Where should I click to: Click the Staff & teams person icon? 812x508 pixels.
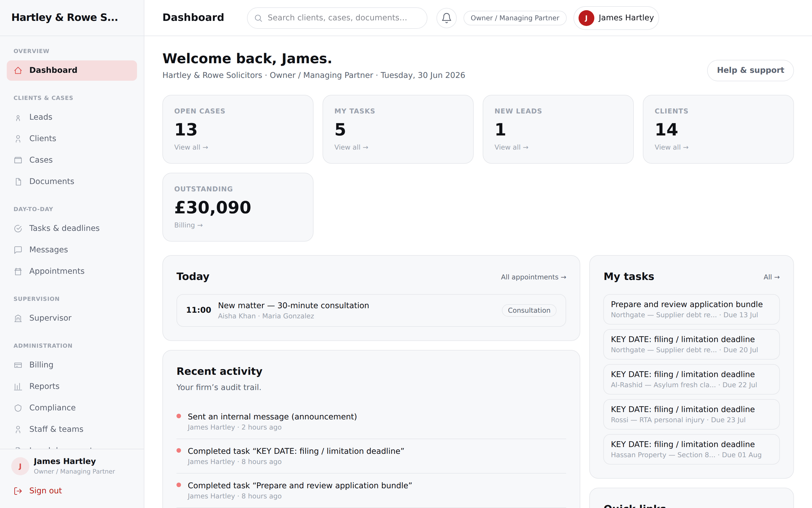[18, 429]
